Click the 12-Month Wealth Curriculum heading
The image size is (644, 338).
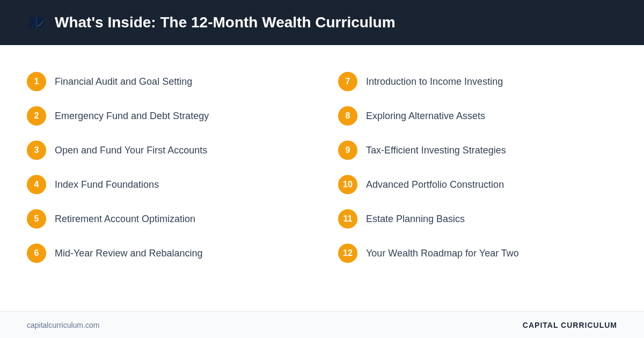click(x=225, y=23)
